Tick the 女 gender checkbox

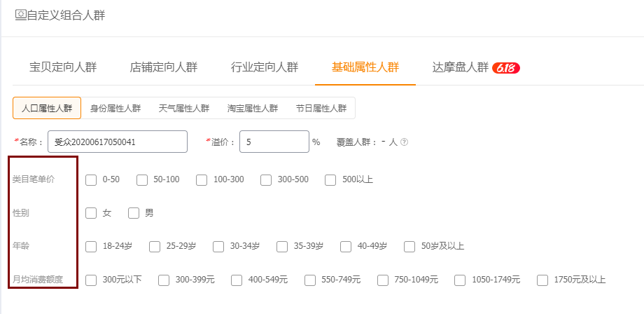(x=91, y=213)
